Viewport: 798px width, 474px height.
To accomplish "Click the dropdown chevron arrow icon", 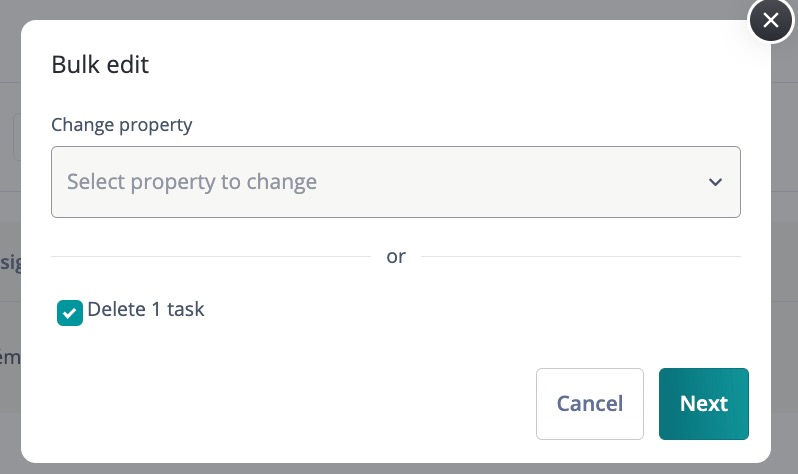I will pyautogui.click(x=715, y=182).
